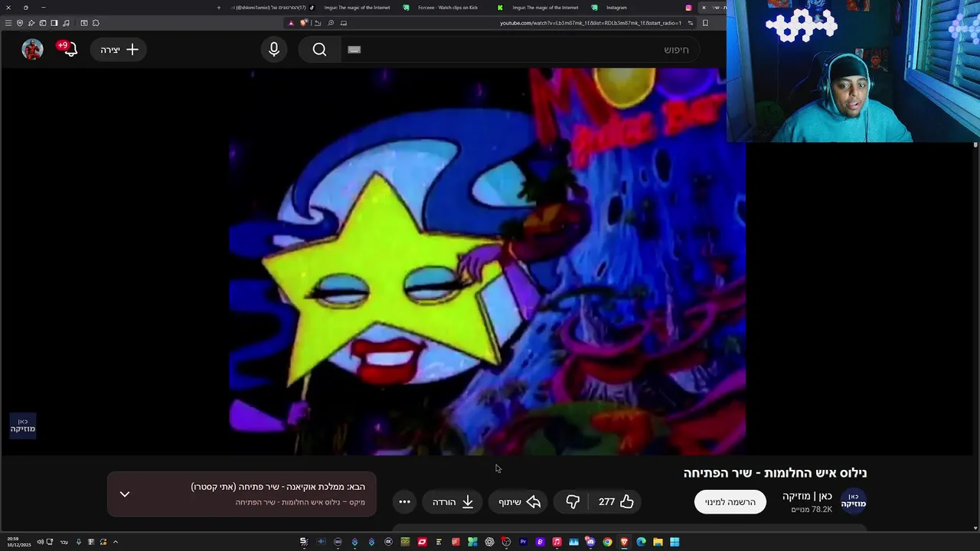Click the שיתוף share button
The height and width of the screenshot is (551, 980).
click(x=519, y=502)
